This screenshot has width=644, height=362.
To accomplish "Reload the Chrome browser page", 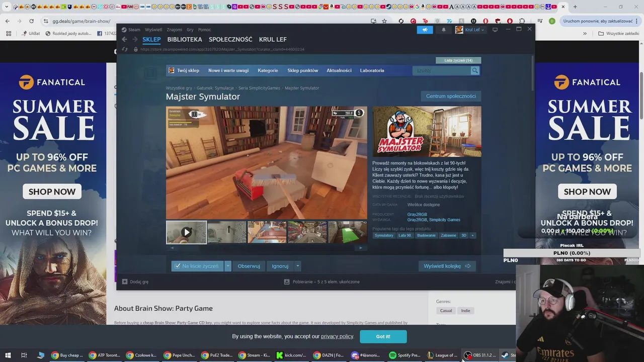I will [31, 21].
